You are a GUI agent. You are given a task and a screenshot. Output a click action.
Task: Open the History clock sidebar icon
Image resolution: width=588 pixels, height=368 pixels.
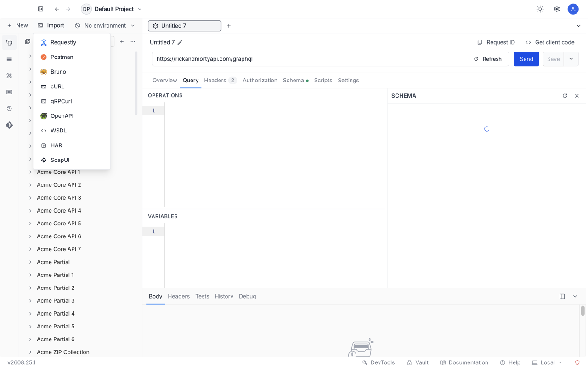9,109
